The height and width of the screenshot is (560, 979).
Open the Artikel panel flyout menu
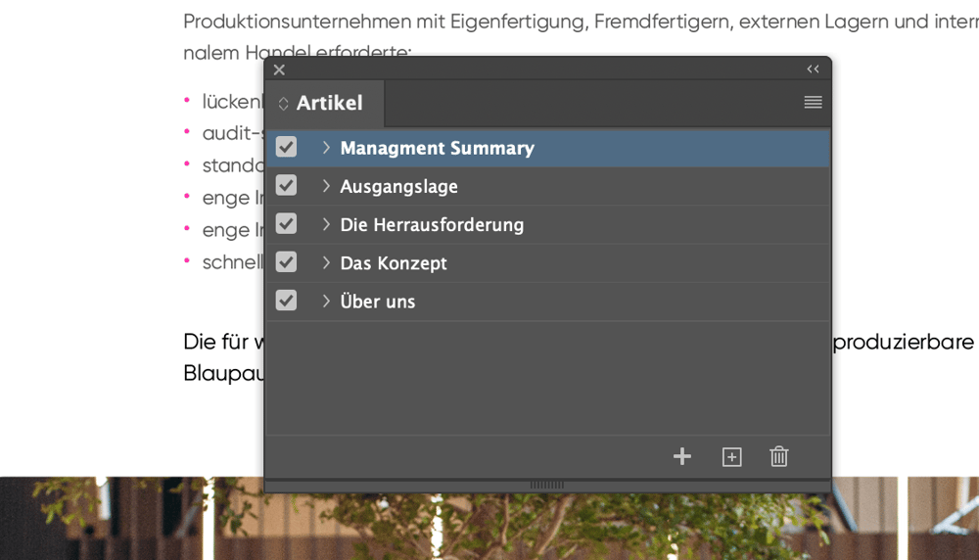813,102
